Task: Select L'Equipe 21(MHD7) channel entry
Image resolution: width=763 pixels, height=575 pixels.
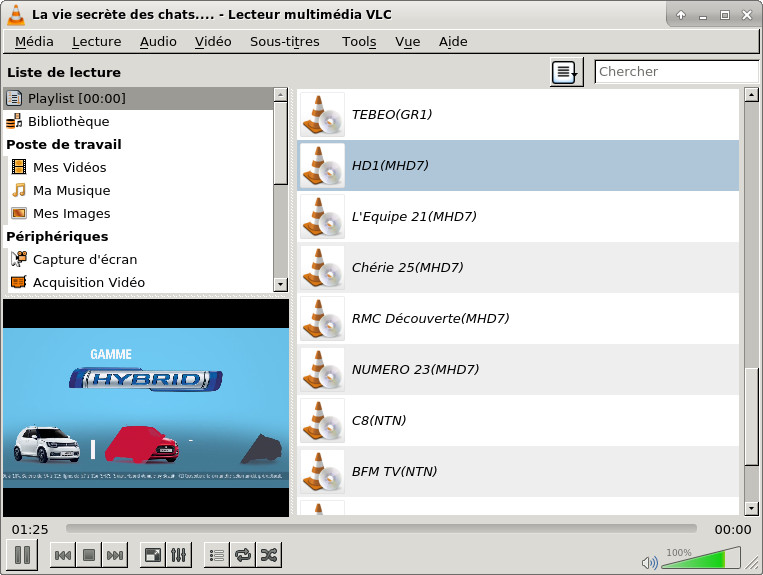Action: pos(518,216)
